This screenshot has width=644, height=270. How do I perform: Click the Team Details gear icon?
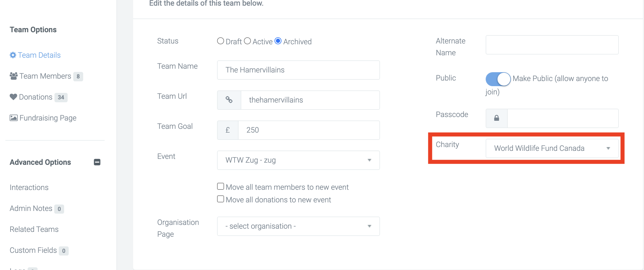coord(13,55)
